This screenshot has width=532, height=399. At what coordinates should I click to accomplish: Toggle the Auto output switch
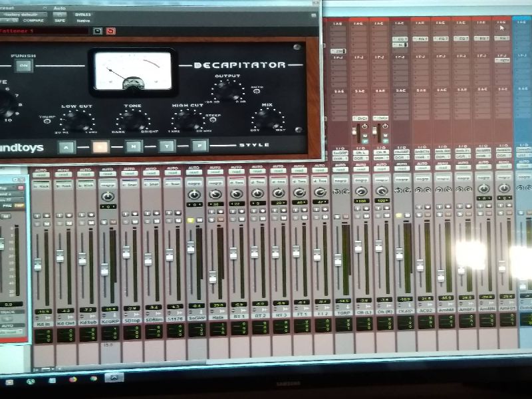coord(257,91)
